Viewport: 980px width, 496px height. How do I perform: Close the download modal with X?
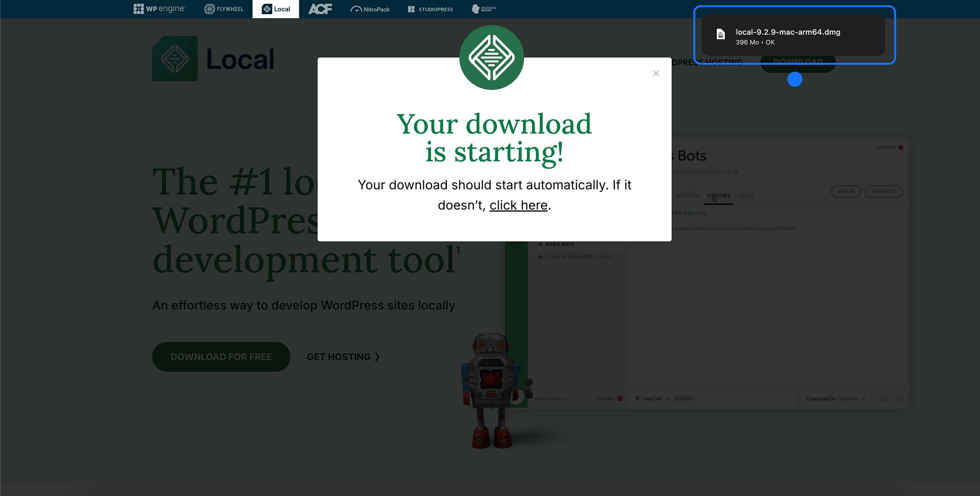(656, 73)
